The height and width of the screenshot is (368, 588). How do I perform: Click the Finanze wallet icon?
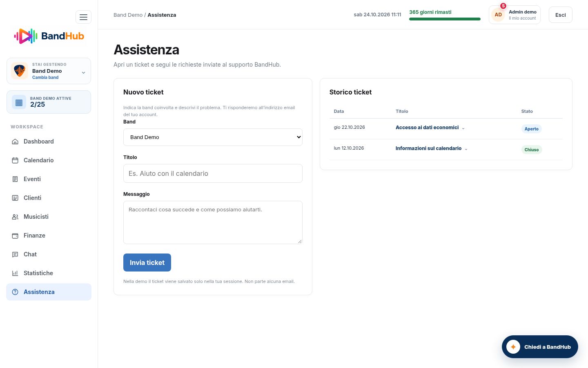click(x=15, y=236)
